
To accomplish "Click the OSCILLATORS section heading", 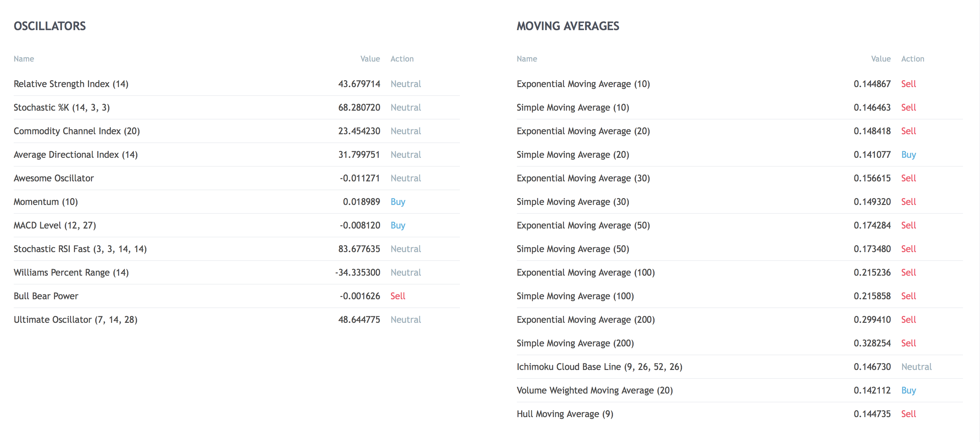I will [49, 26].
